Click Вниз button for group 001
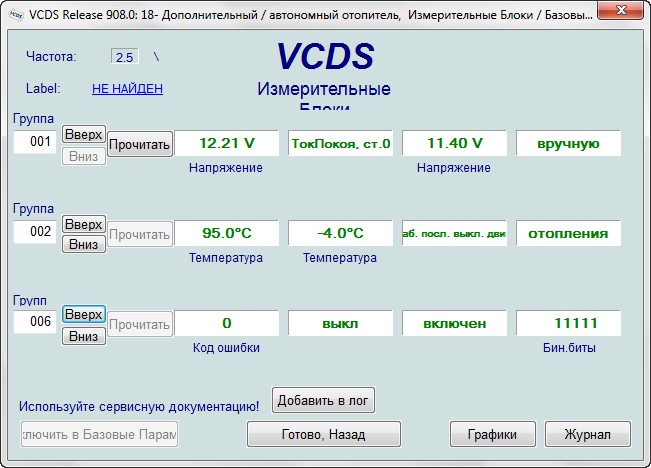This screenshot has width=651, height=468. coord(84,156)
